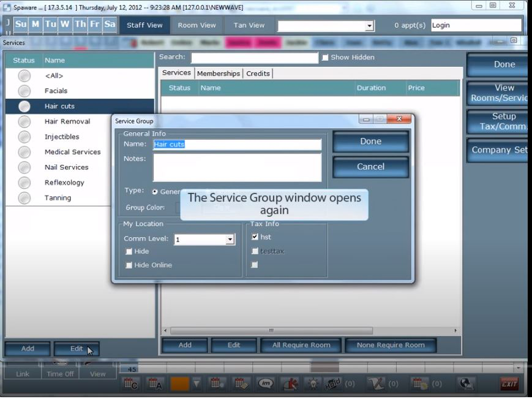The width and height of the screenshot is (532, 399).
Task: Select the Thursday day button
Action: tap(80, 25)
